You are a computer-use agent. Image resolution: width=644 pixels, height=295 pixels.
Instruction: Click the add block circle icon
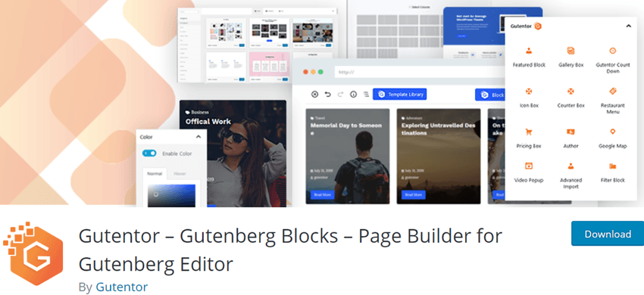pos(314,95)
